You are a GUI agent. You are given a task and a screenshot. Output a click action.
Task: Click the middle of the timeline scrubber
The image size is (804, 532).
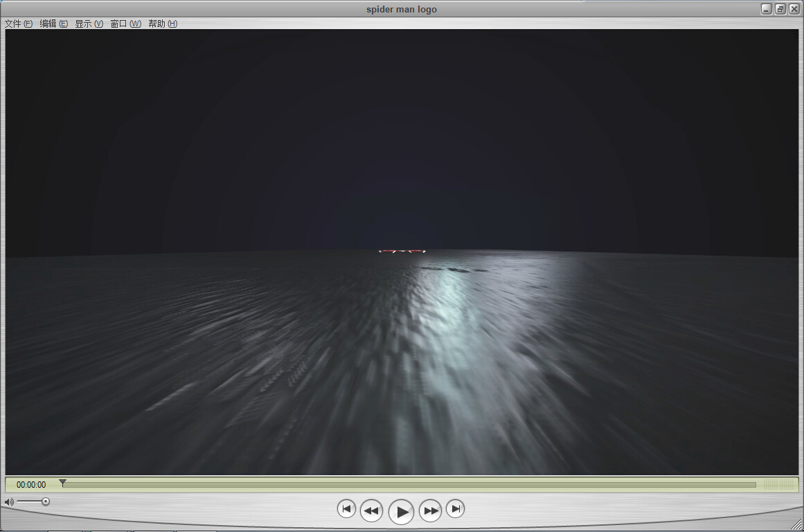409,484
